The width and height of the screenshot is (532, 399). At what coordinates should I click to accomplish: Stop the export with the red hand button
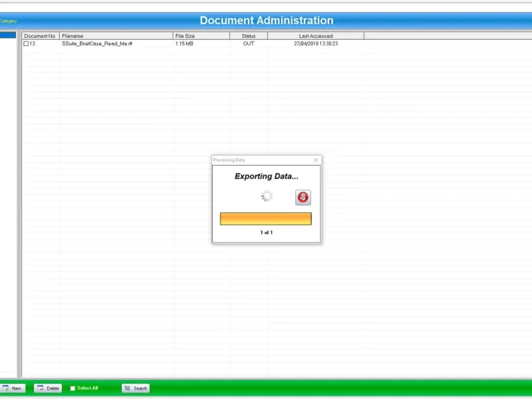[x=303, y=197]
